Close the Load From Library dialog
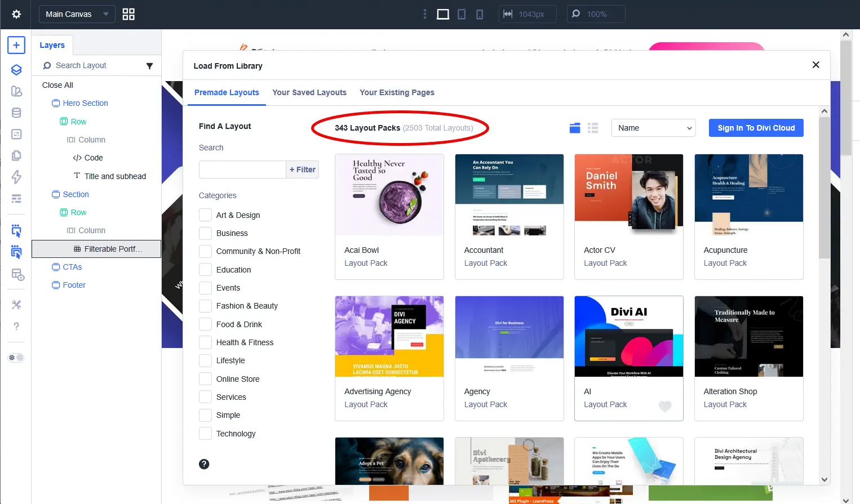 815,65
